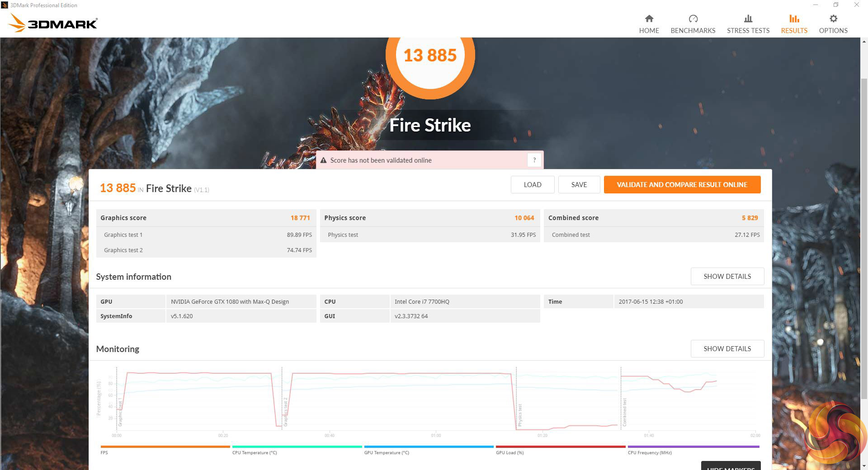868x470 pixels.
Task: Click the Load result button
Action: pyautogui.click(x=533, y=184)
